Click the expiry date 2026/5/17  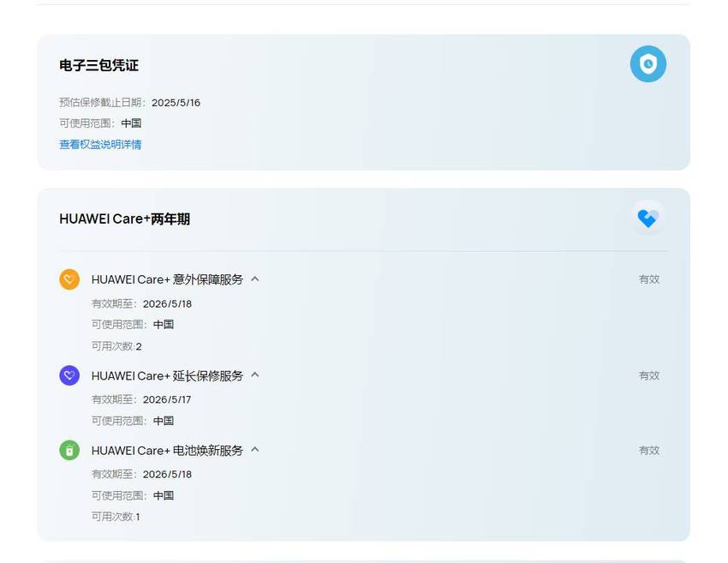(x=167, y=399)
